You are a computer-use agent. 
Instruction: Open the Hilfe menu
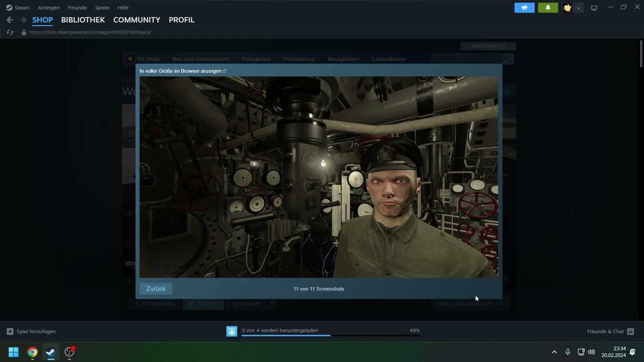coord(123,8)
